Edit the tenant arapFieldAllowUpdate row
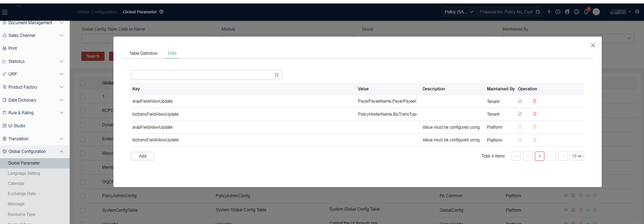Viewport: 644px width, 224px height. point(520,101)
